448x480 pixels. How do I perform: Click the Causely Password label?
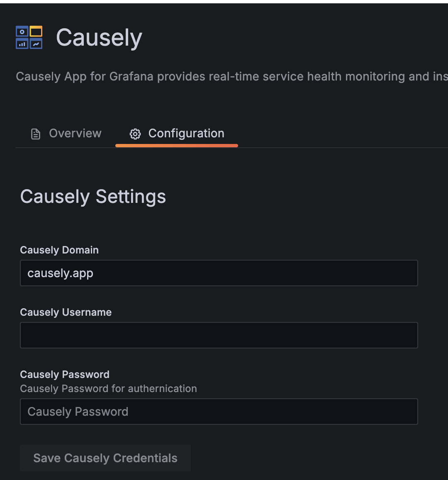click(x=64, y=374)
